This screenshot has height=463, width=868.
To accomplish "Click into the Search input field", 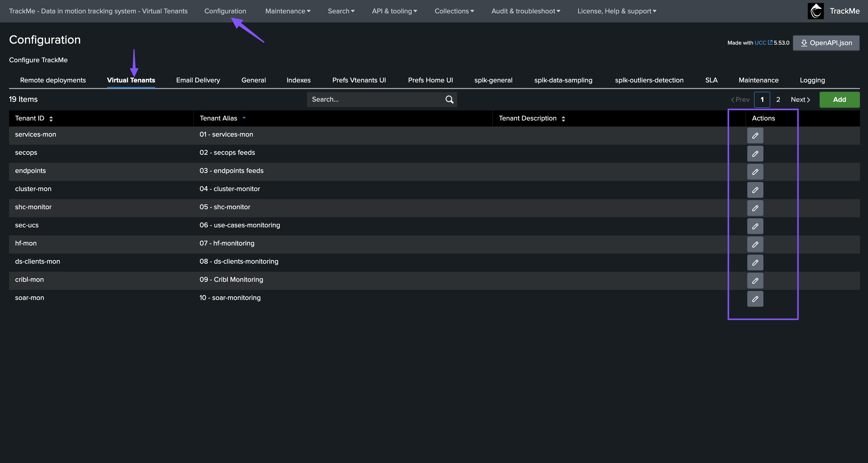I will (x=374, y=99).
